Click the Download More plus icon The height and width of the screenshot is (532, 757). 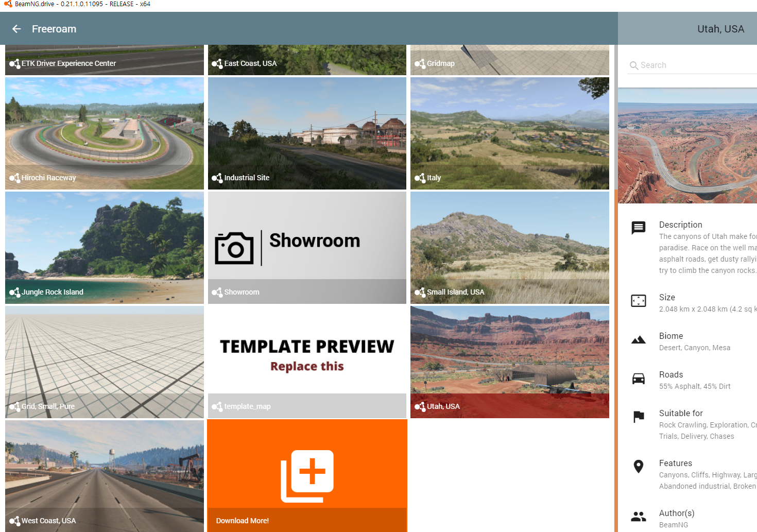pyautogui.click(x=307, y=476)
